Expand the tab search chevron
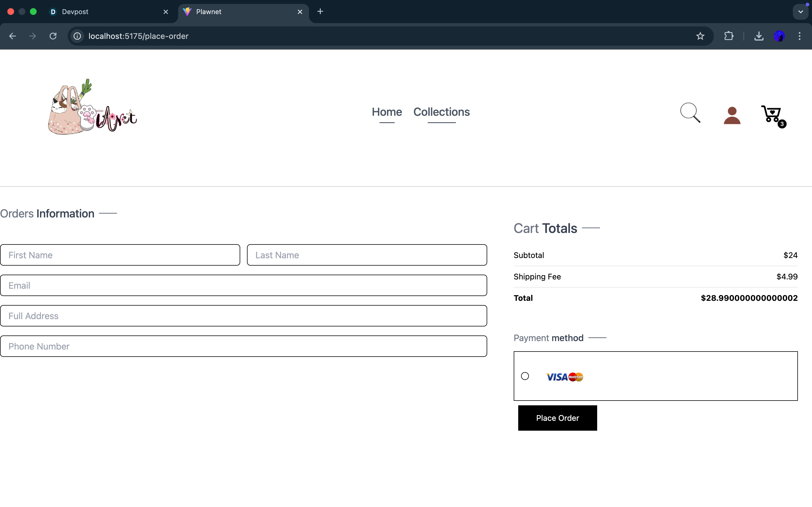812x507 pixels. pos(800,12)
